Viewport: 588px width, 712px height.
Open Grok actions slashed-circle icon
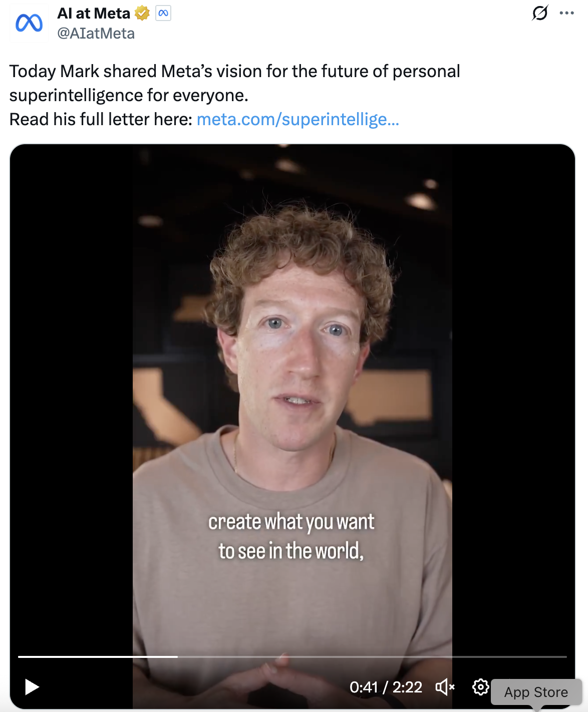[x=540, y=13]
